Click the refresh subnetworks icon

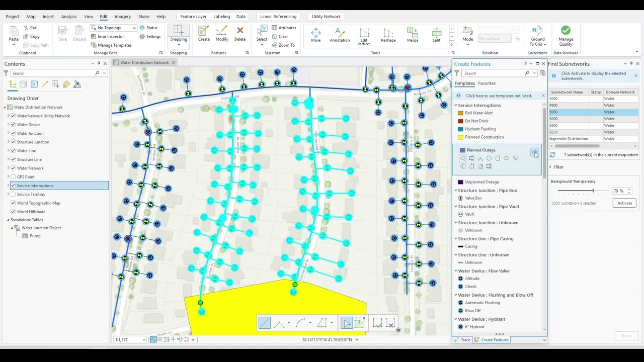(x=552, y=155)
